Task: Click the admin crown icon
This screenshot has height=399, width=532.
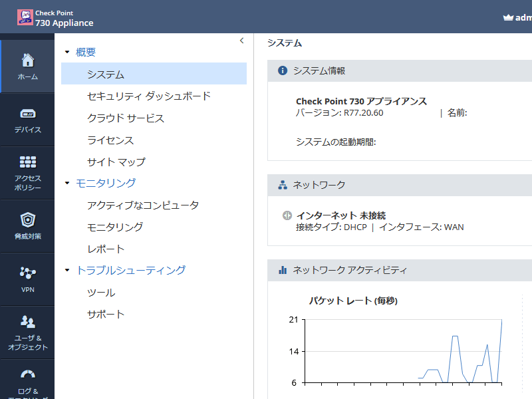Action: click(x=508, y=17)
